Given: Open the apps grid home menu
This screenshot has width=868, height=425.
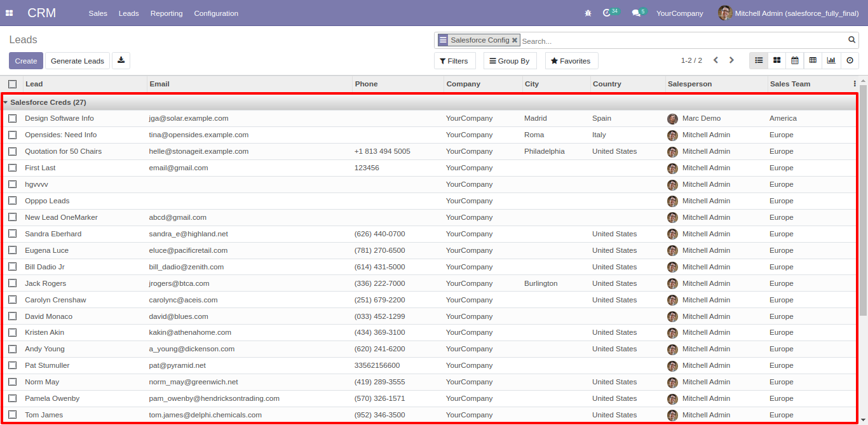Looking at the screenshot, I should click(x=10, y=13).
